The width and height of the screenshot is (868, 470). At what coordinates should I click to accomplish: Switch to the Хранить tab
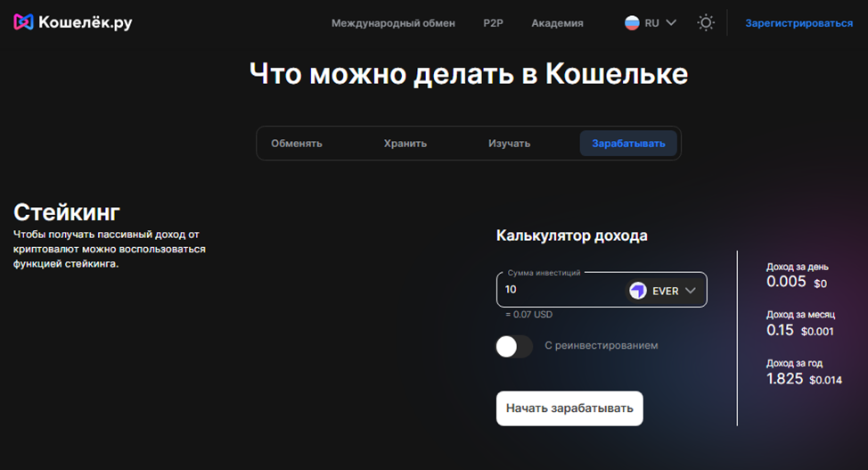click(x=405, y=144)
